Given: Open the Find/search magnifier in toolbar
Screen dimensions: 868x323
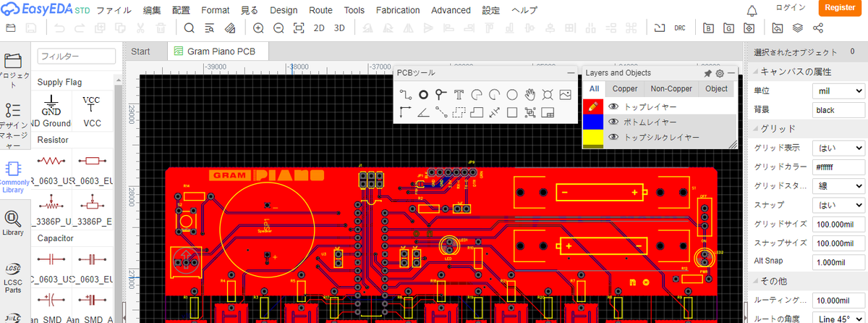Looking at the screenshot, I should point(189,28).
